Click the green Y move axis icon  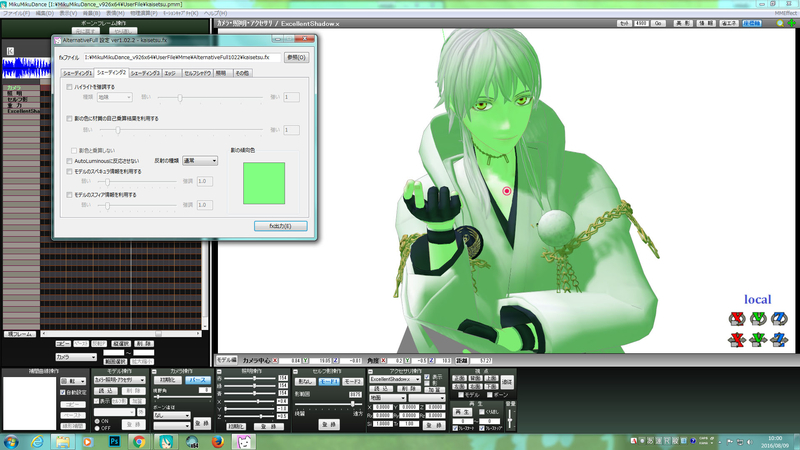point(758,339)
